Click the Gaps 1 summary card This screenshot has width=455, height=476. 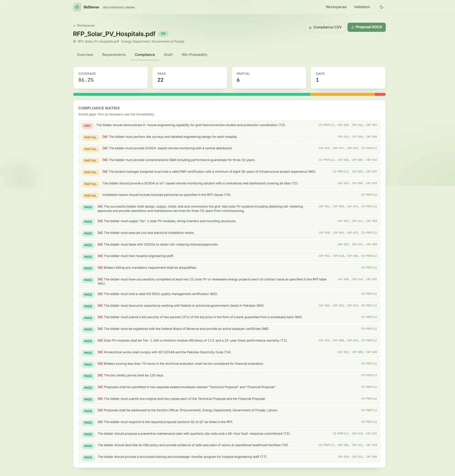click(x=348, y=78)
